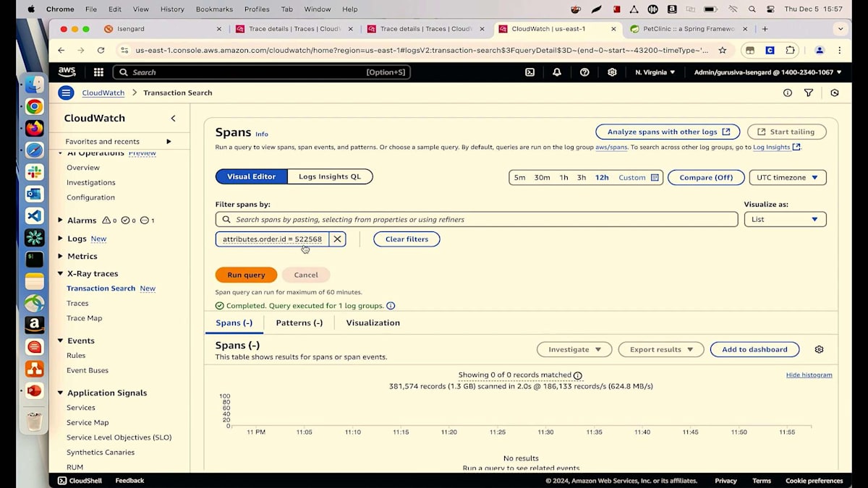
Task: Select the 1h time range
Action: [x=563, y=178]
